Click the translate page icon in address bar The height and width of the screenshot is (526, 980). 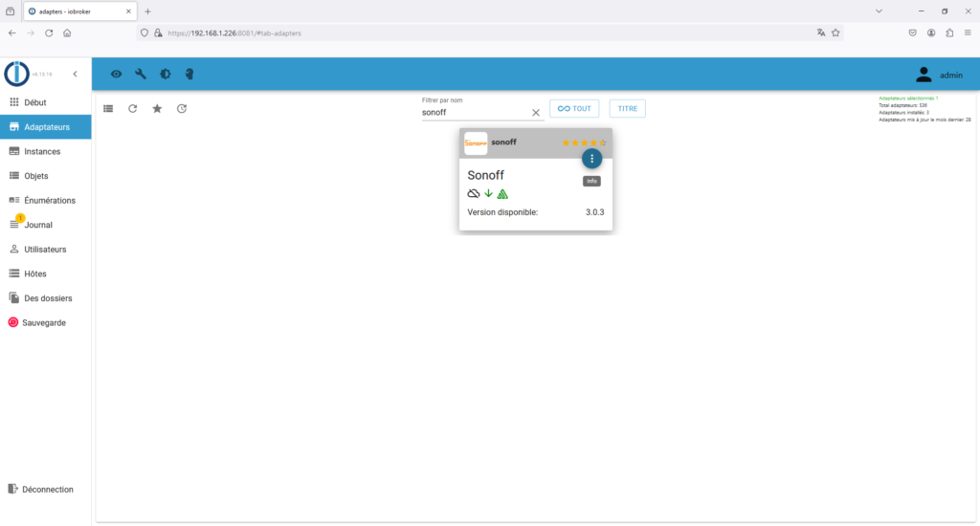[820, 33]
